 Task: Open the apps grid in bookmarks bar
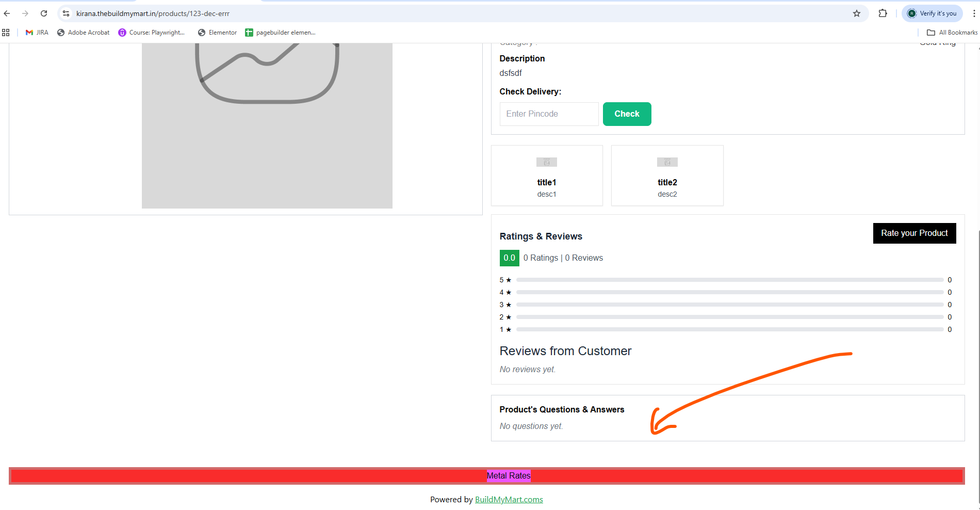pos(6,33)
